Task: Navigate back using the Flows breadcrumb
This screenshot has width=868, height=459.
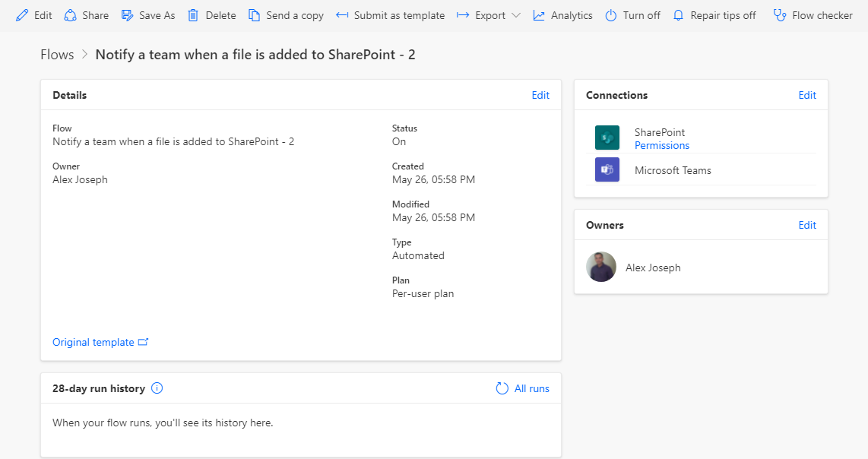Action: [56, 54]
